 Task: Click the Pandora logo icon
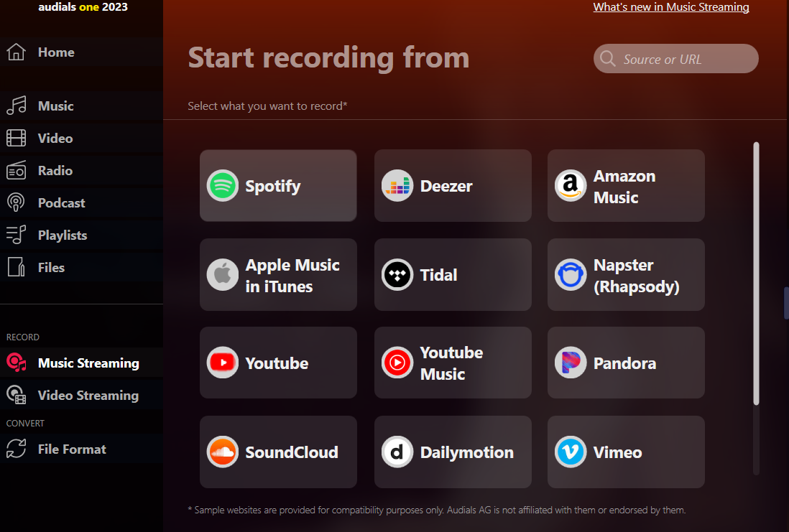coord(571,363)
